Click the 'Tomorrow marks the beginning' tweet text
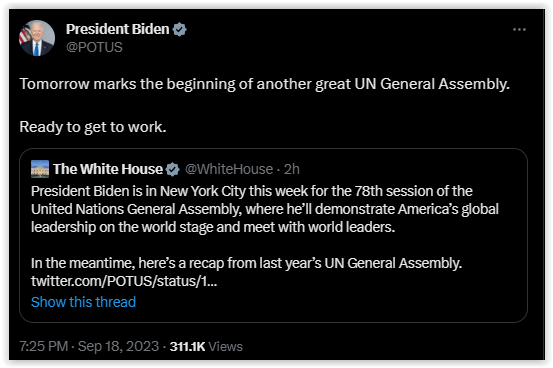 (x=265, y=84)
